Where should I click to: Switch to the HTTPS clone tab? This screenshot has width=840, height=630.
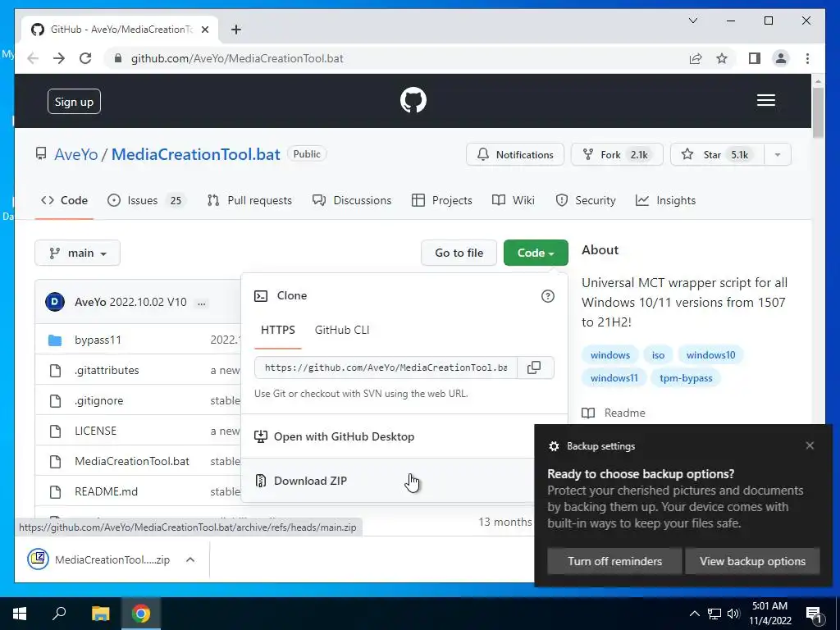click(x=278, y=330)
